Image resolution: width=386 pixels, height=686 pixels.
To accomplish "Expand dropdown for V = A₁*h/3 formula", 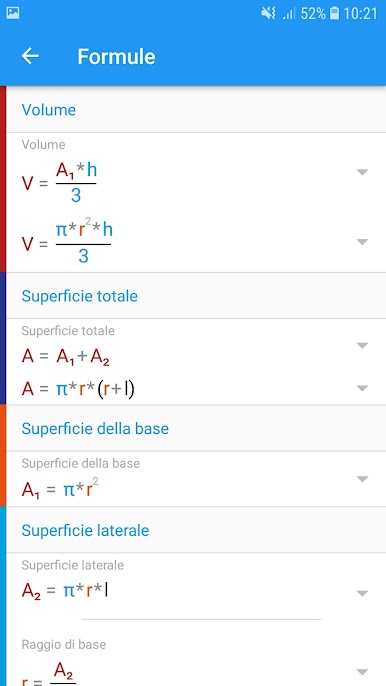I will click(362, 172).
